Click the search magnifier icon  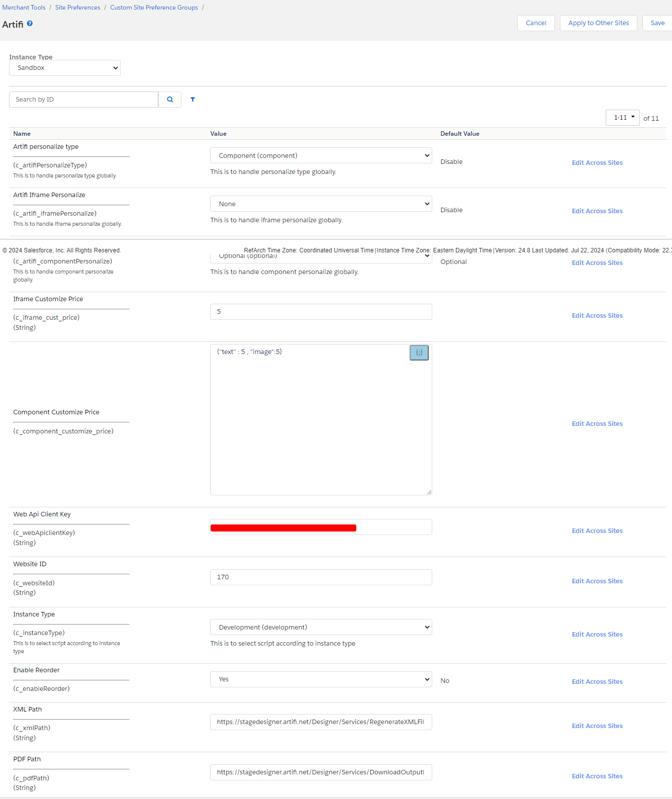tap(170, 100)
